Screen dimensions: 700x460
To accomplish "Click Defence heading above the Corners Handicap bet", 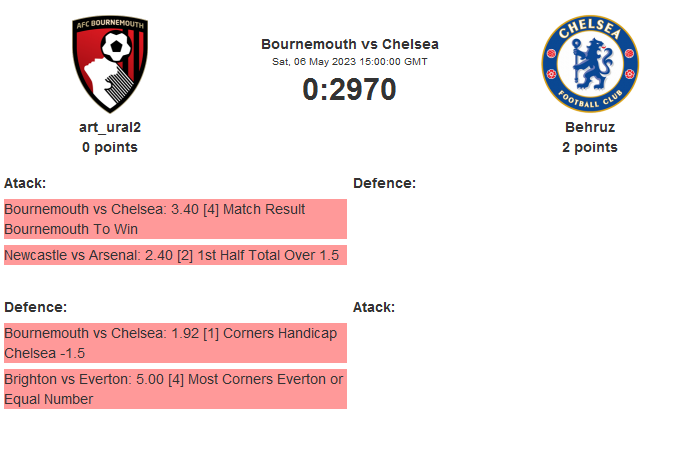I will (35, 307).
